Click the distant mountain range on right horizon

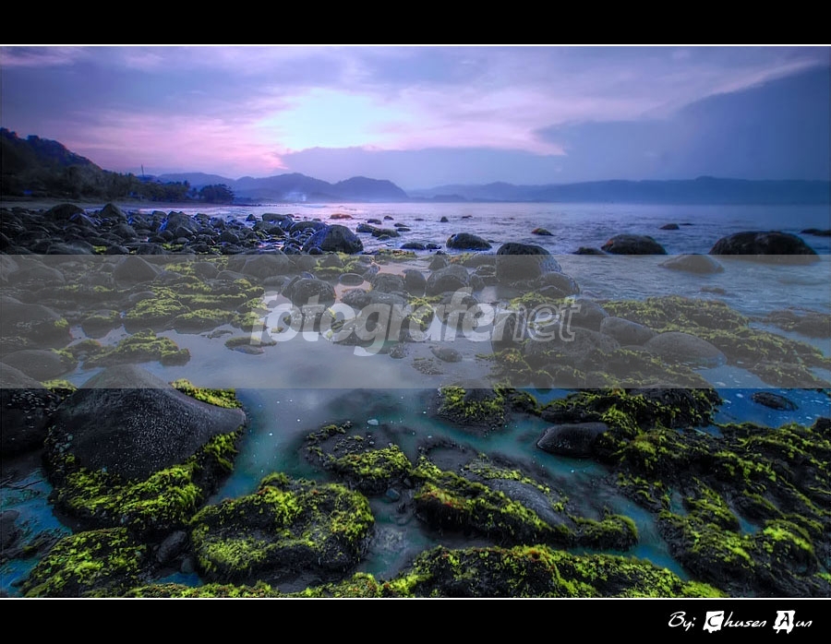(646, 190)
